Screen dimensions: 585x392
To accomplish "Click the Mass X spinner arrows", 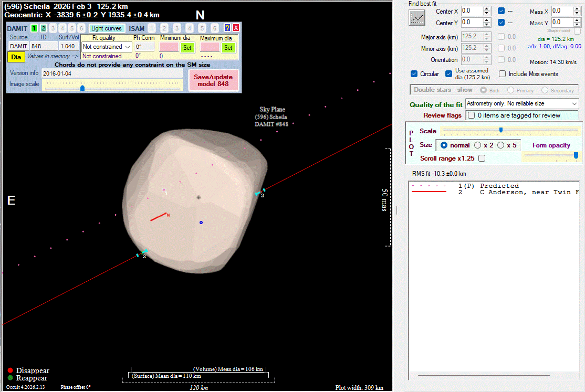I will coord(578,11).
